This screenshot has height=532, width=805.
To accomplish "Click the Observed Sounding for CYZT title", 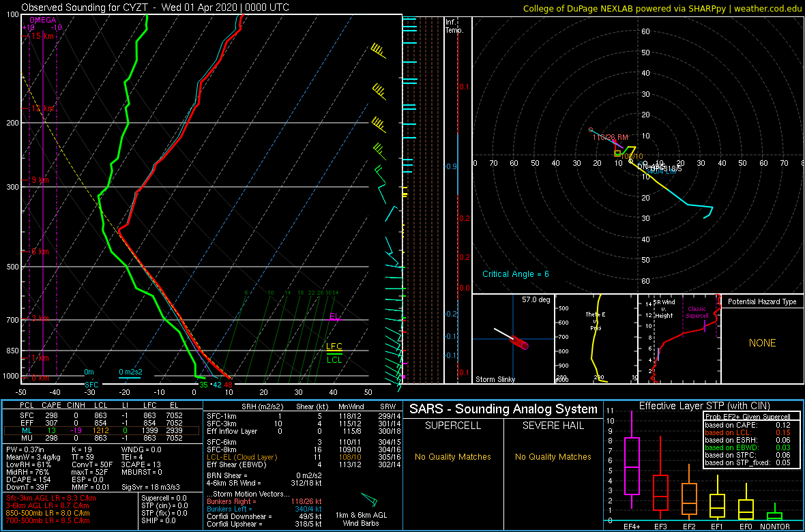I will click(155, 8).
